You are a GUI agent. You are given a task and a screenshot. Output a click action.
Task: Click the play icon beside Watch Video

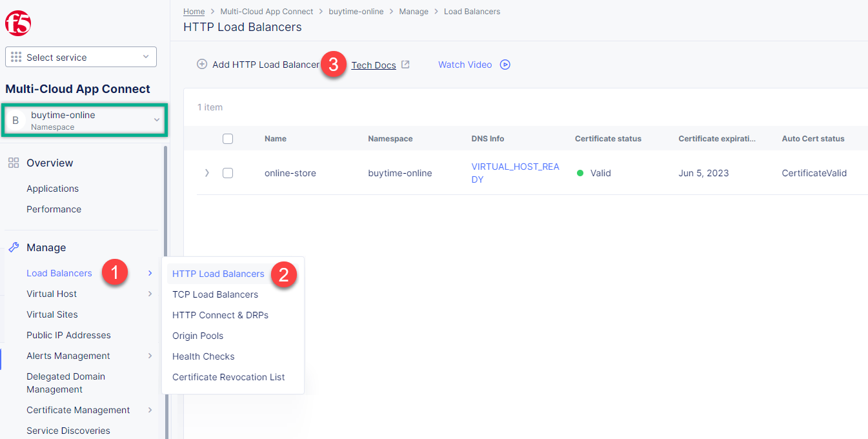click(505, 65)
